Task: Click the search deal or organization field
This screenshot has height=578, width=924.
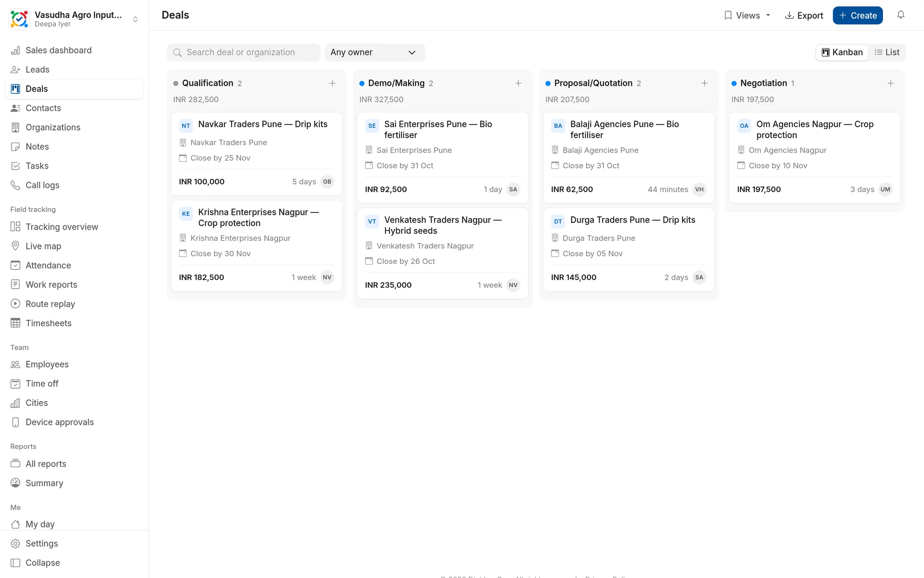Action: click(x=244, y=53)
